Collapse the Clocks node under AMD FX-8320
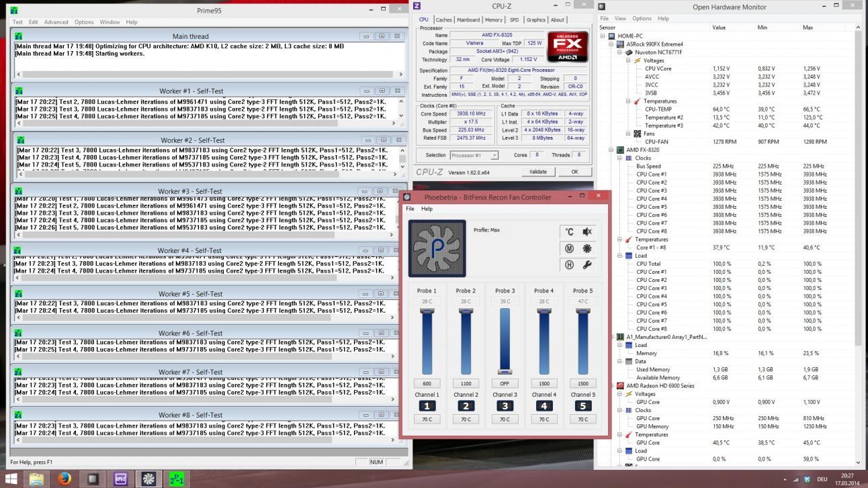This screenshot has height=488, width=868. click(620, 158)
